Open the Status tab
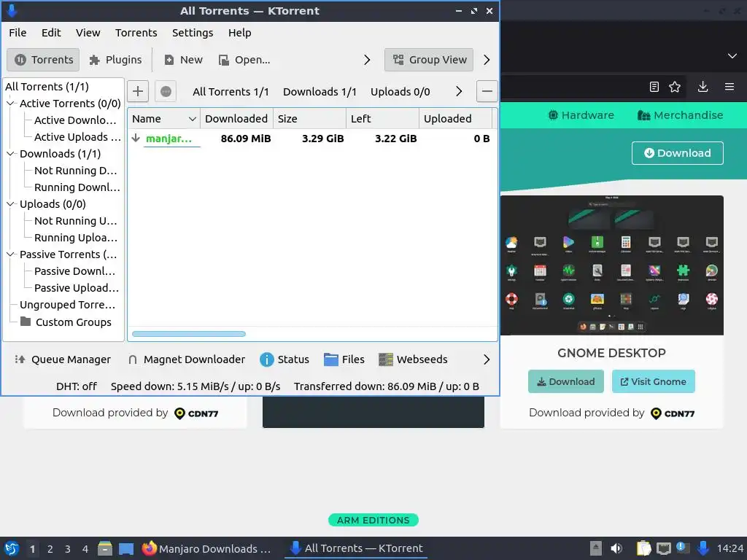 pos(285,359)
